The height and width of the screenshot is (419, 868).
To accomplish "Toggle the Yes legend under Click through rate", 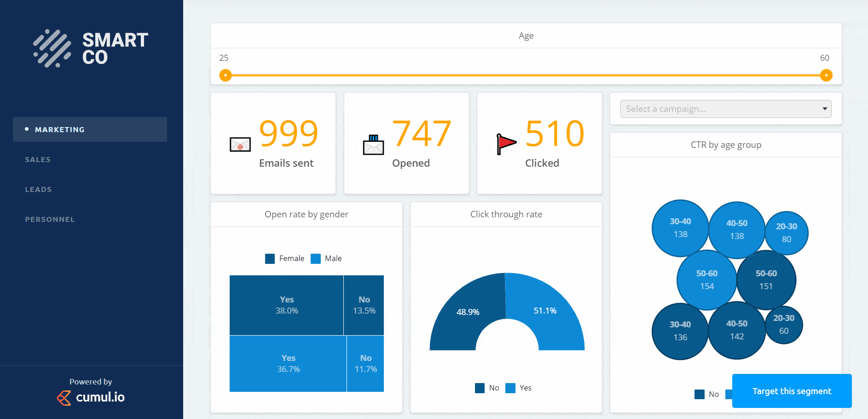I will pos(510,388).
